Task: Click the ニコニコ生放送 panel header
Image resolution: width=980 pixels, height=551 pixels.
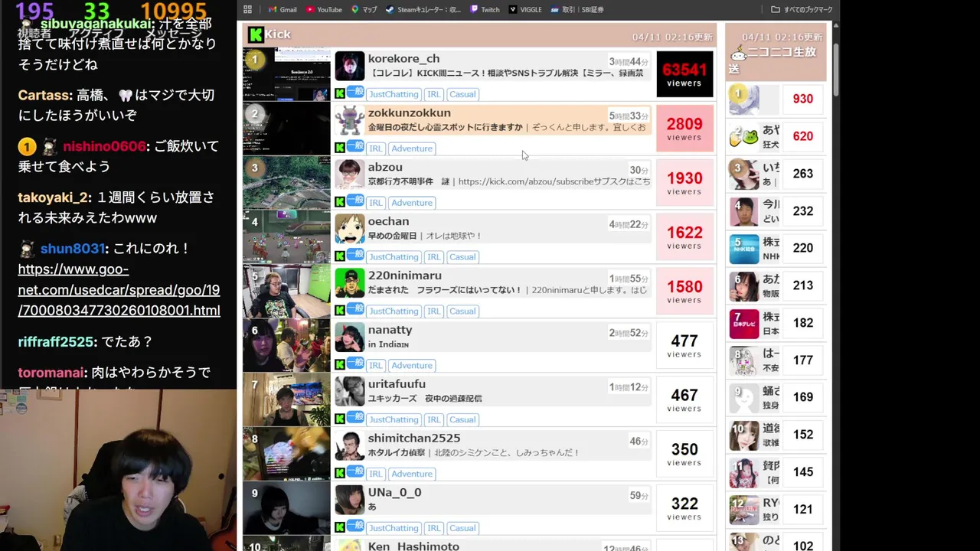Action: (776, 52)
